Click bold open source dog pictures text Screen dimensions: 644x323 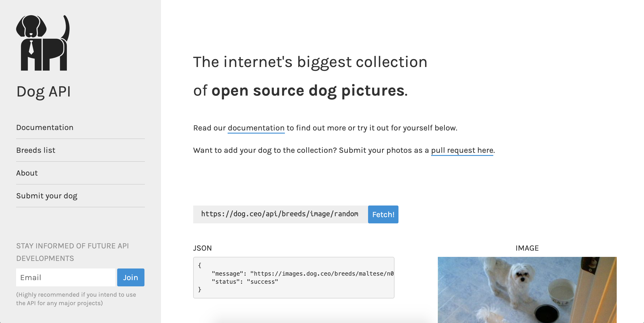click(x=308, y=90)
